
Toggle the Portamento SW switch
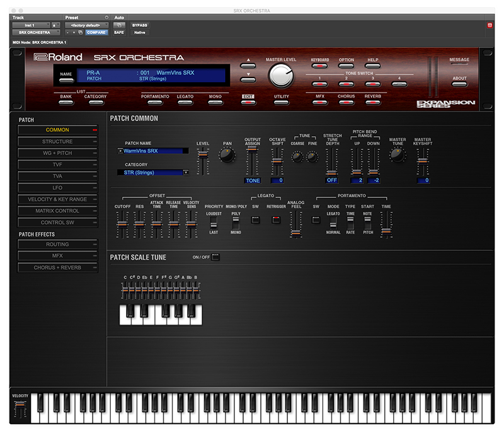(x=316, y=220)
